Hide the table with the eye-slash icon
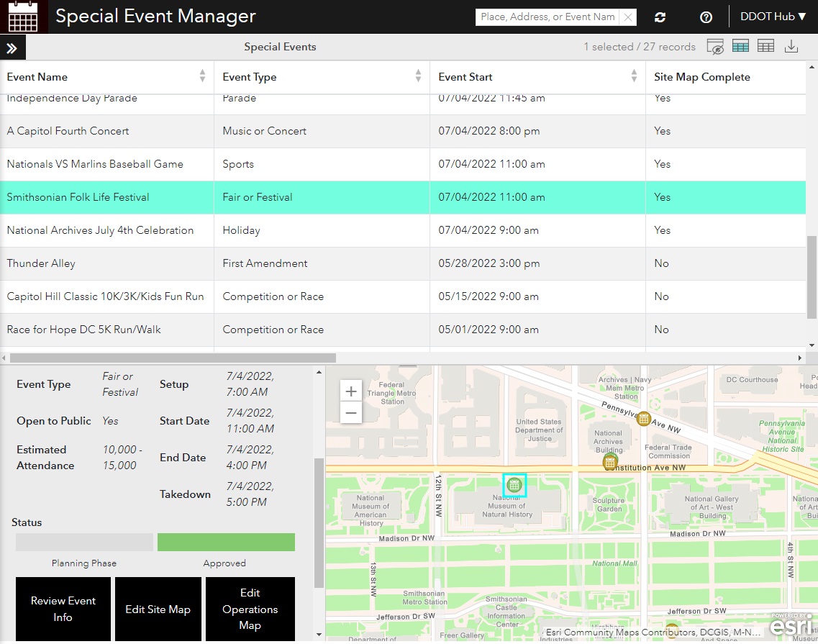Image resolution: width=818 pixels, height=644 pixels. (x=716, y=46)
